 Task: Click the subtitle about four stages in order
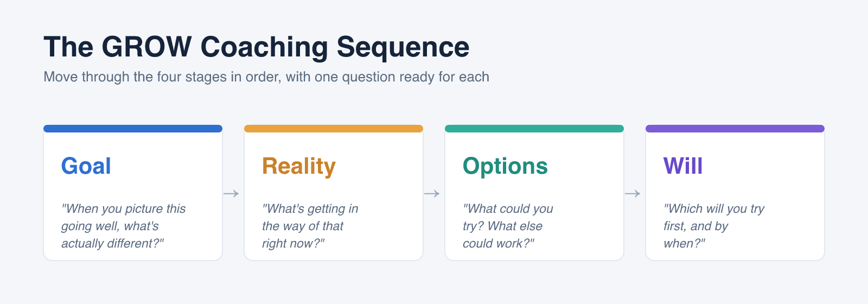click(x=266, y=77)
